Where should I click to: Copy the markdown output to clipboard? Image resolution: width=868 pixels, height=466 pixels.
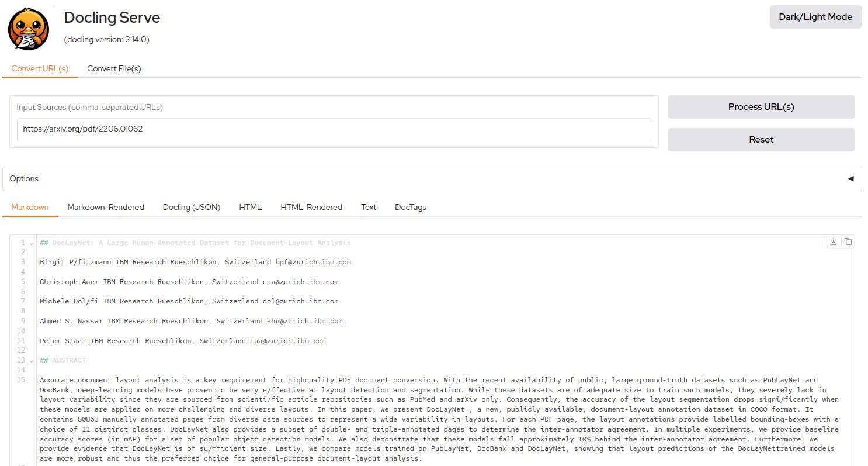click(848, 241)
